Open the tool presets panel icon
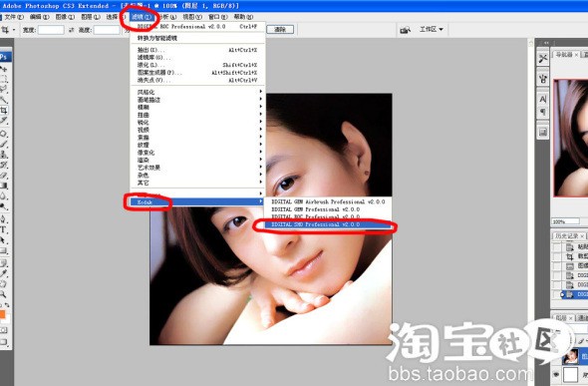This screenshot has height=386, width=588. click(542, 58)
